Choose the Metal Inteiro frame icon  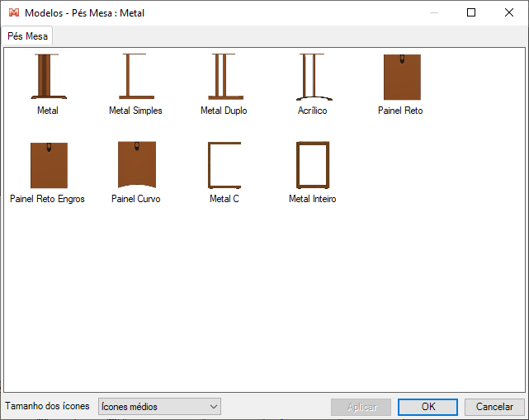pyautogui.click(x=313, y=165)
